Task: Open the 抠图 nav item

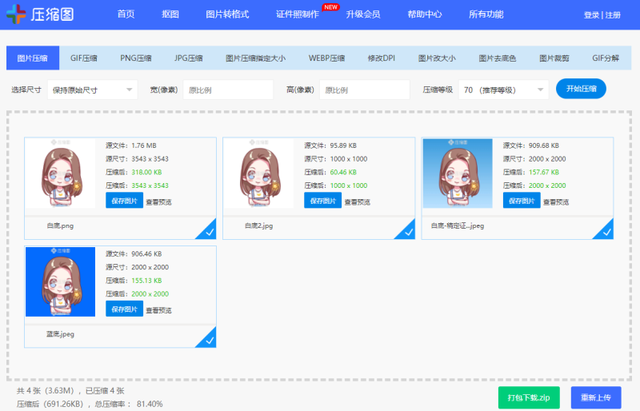Action: pos(170,14)
